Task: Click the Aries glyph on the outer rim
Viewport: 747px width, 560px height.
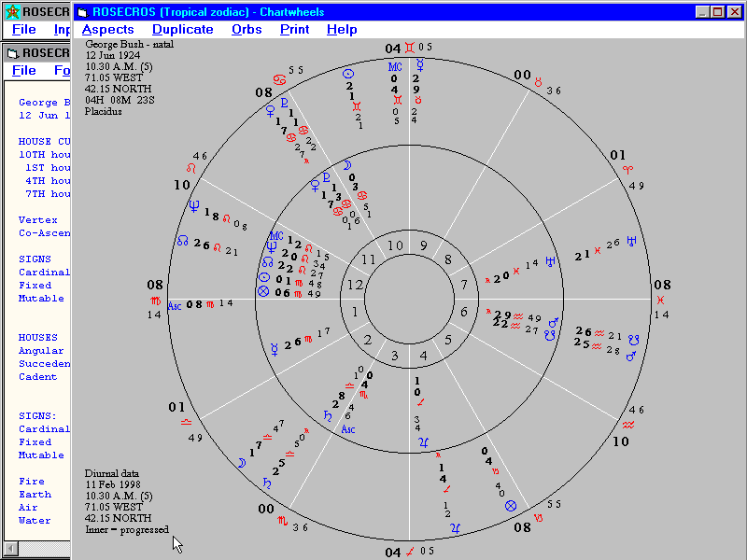Action: pos(627,170)
